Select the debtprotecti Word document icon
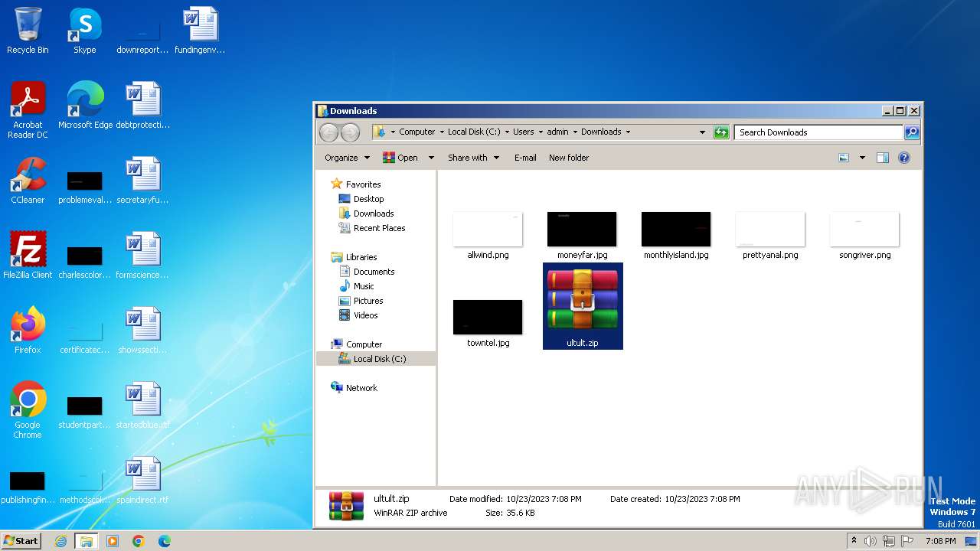 pyautogui.click(x=143, y=105)
